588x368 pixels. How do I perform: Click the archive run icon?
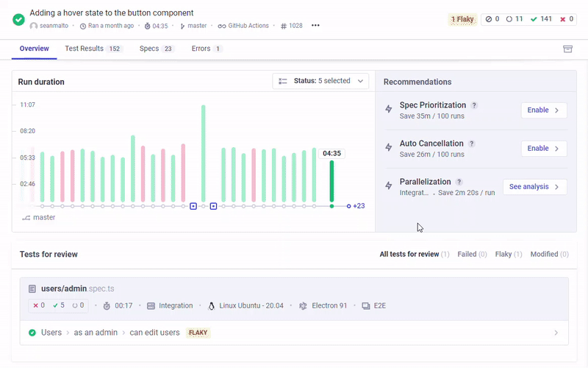point(567,49)
